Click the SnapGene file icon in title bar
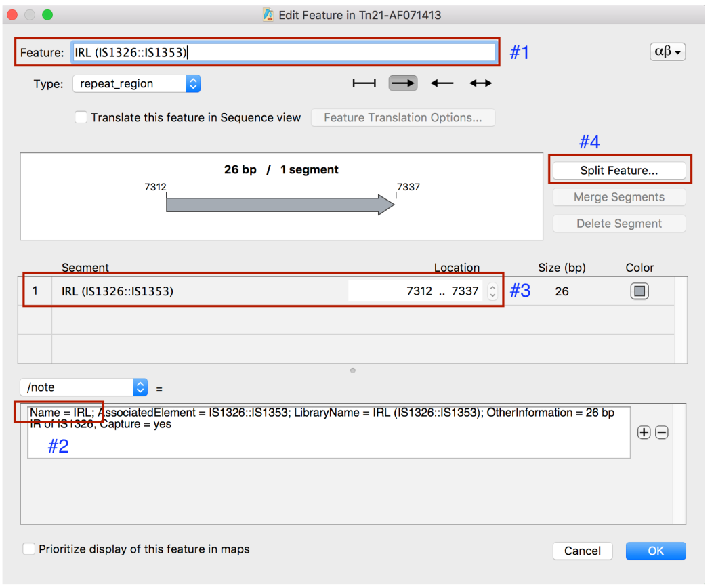This screenshot has width=714, height=588. (270, 14)
